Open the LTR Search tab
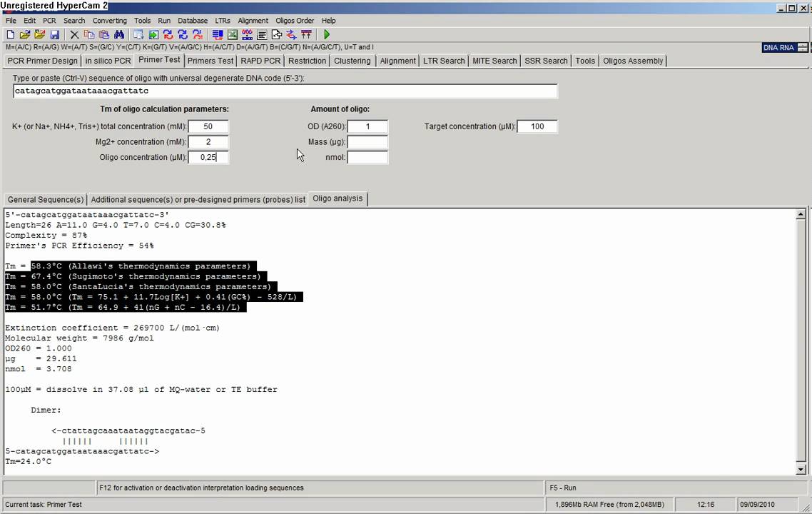 pyautogui.click(x=444, y=61)
